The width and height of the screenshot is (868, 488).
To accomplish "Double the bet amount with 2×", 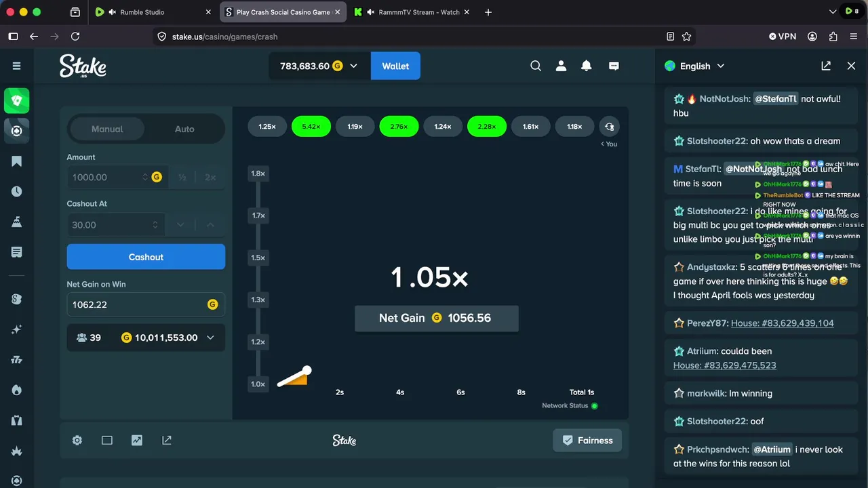I will pyautogui.click(x=210, y=177).
